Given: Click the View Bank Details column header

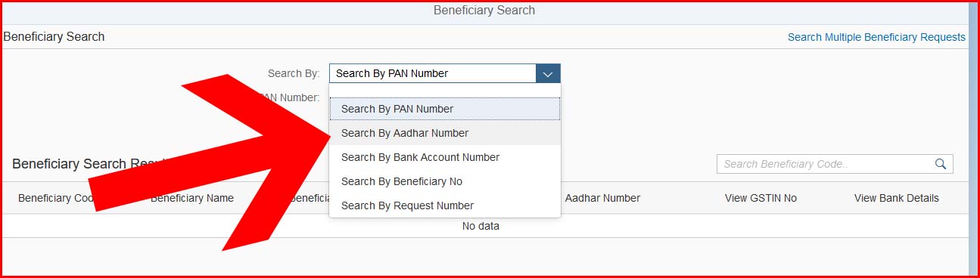Looking at the screenshot, I should 896,198.
